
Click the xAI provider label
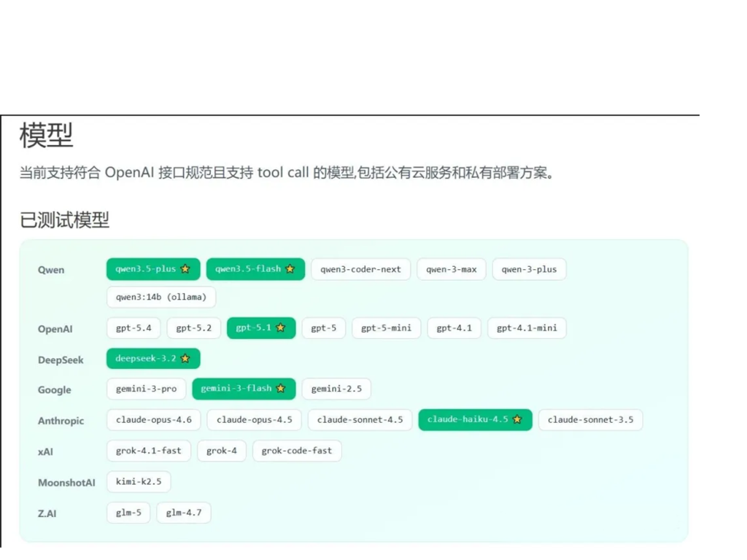click(46, 451)
